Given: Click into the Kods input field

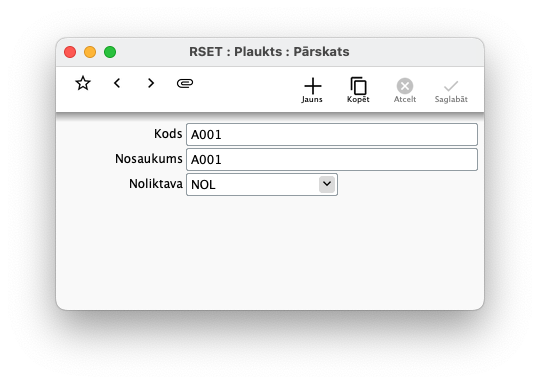Looking at the screenshot, I should click(x=332, y=134).
